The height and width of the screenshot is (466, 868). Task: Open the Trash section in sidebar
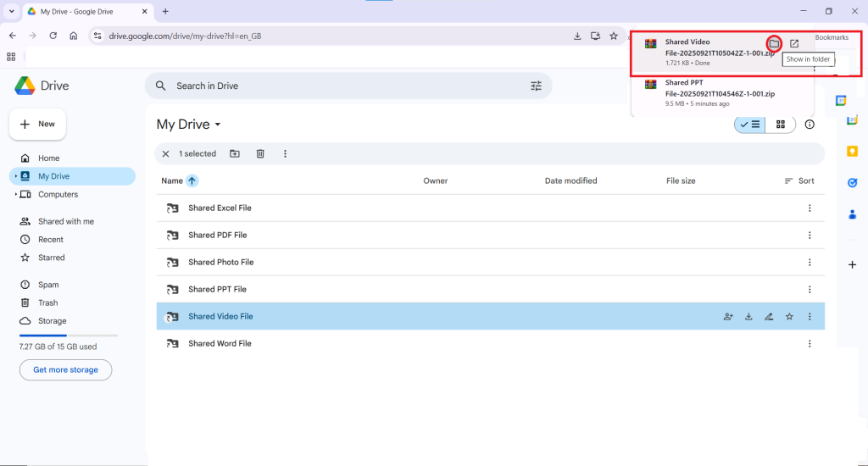pyautogui.click(x=47, y=302)
